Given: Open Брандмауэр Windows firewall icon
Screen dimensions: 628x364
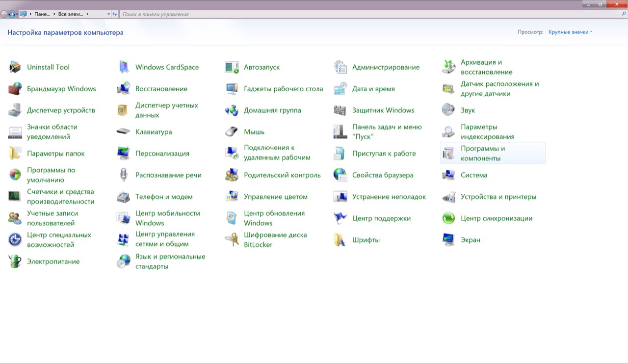Looking at the screenshot, I should 15,89.
